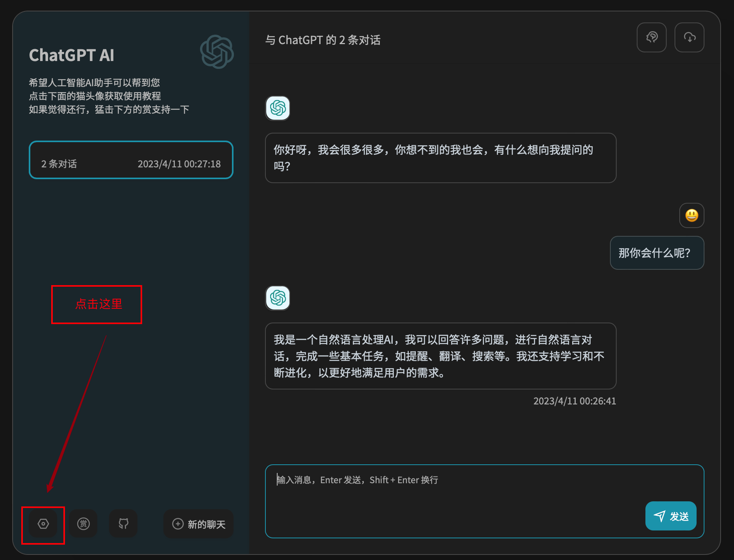Click the ChatGPT avatar above the second reply
The width and height of the screenshot is (734, 560).
pyautogui.click(x=278, y=298)
